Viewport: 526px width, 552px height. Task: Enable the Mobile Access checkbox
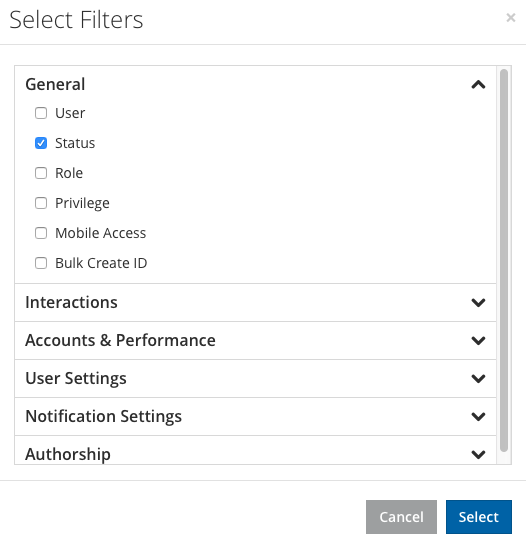(41, 233)
